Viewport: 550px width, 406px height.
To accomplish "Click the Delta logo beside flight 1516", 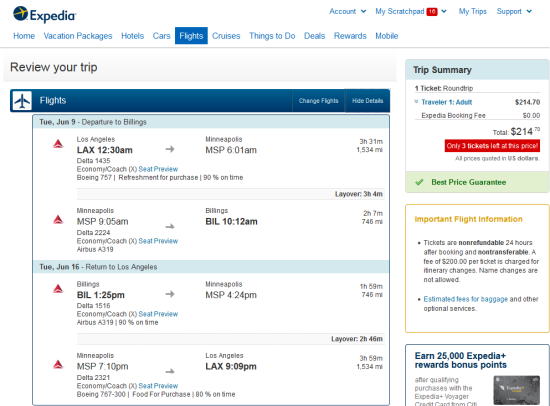I will coord(58,288).
